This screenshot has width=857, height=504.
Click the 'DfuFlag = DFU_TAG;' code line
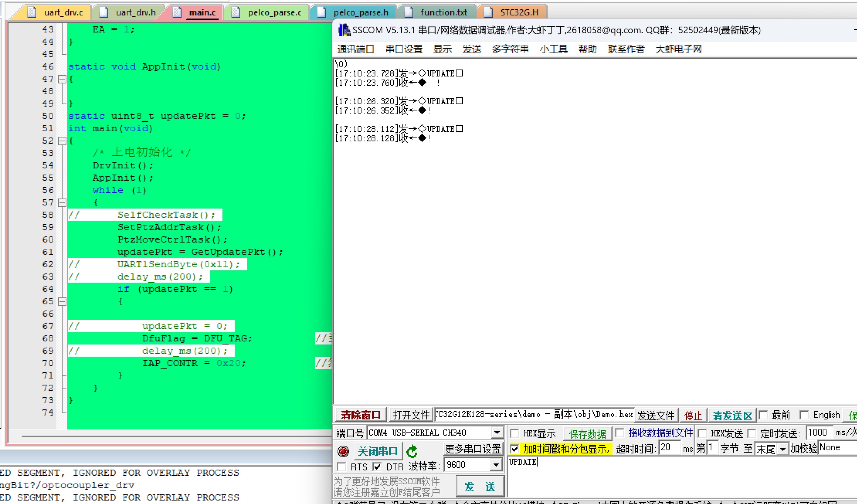[197, 338]
